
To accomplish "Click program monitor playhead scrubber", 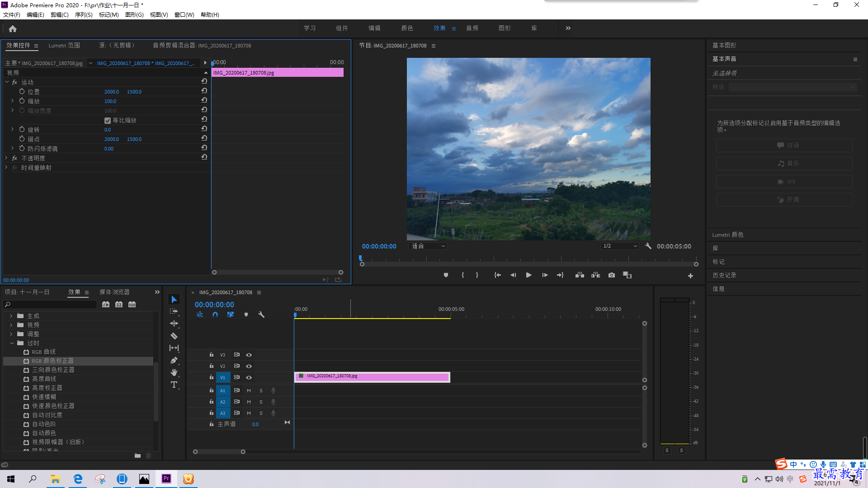I will tap(361, 258).
